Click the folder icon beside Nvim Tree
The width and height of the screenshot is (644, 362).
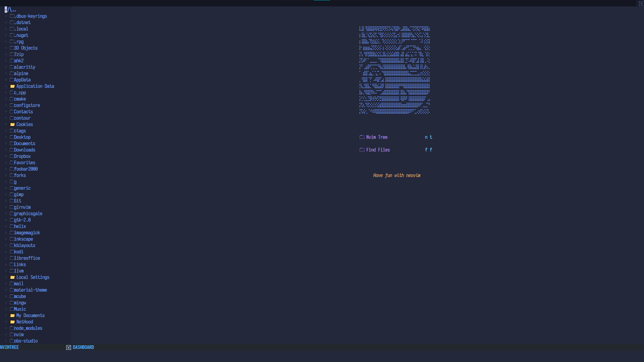pyautogui.click(x=362, y=137)
